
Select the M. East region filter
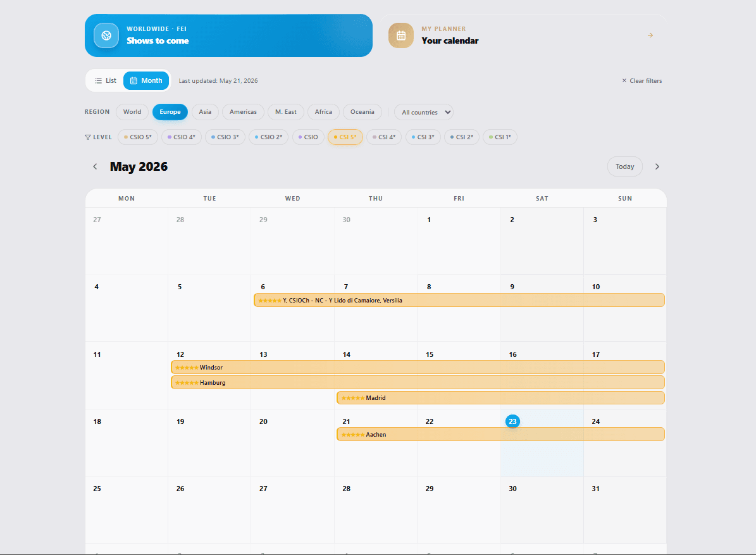tap(286, 112)
